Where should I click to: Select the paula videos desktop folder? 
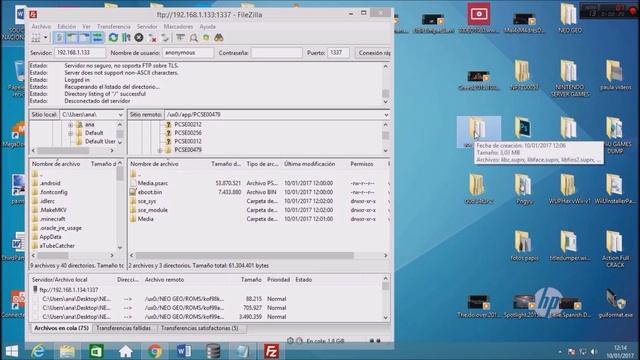coord(616,75)
